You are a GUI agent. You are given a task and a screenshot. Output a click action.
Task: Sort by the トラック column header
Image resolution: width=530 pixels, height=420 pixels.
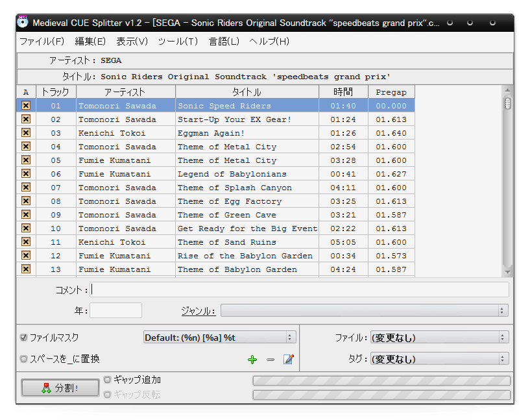(x=56, y=92)
